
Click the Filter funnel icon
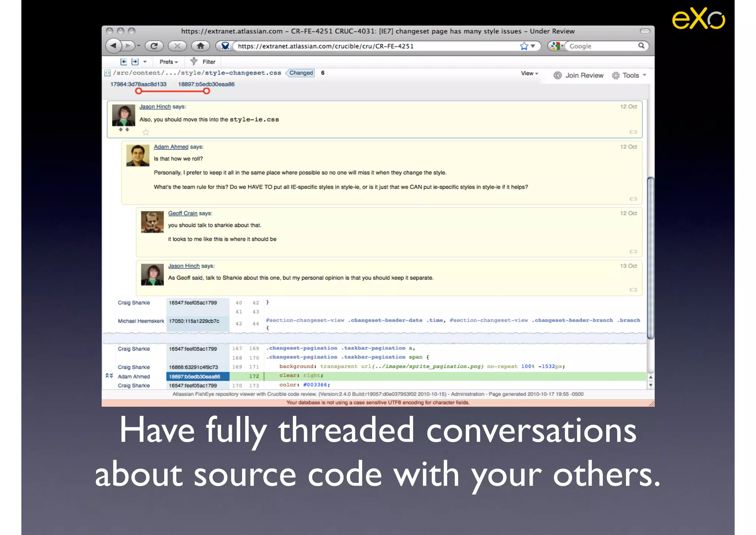click(194, 61)
